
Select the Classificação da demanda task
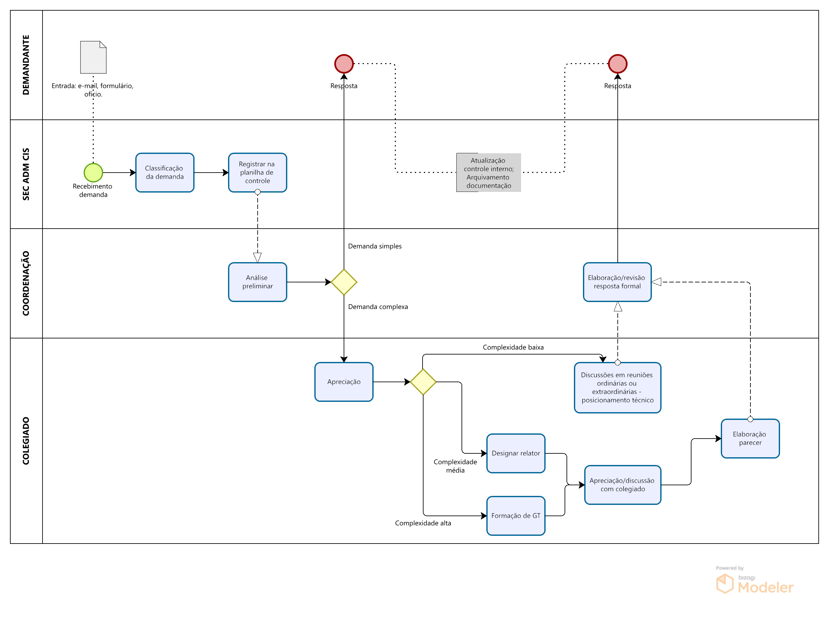(165, 173)
